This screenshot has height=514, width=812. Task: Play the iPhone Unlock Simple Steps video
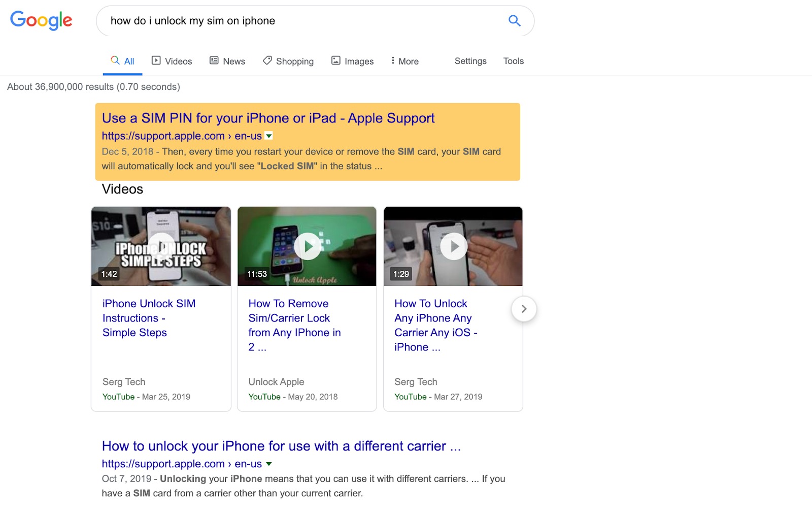tap(161, 246)
